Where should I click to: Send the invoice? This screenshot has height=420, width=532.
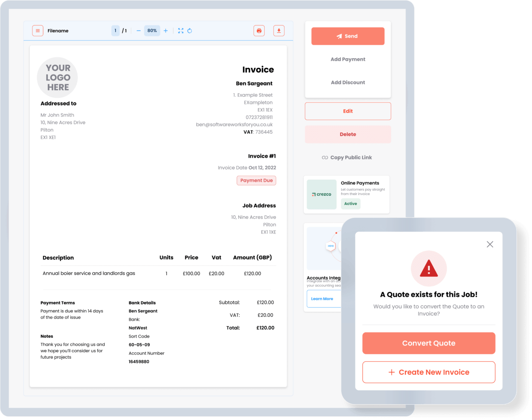tap(348, 36)
